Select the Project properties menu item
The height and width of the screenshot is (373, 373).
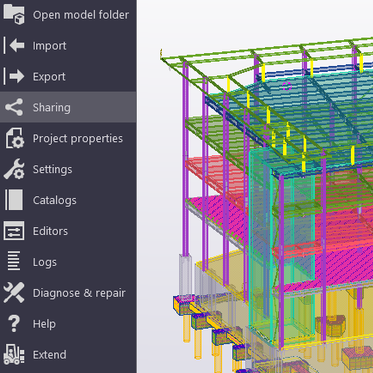pos(68,138)
